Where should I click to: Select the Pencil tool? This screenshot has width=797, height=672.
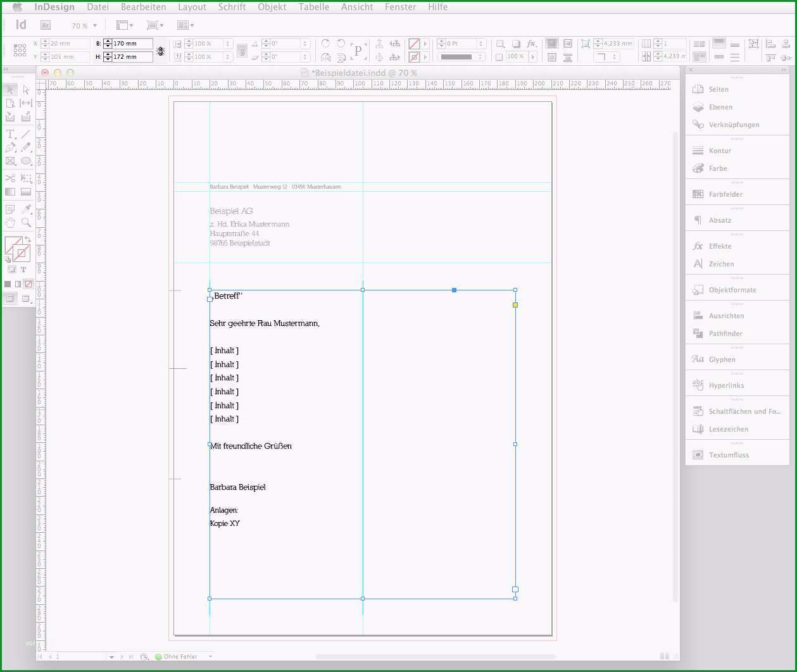(26, 147)
